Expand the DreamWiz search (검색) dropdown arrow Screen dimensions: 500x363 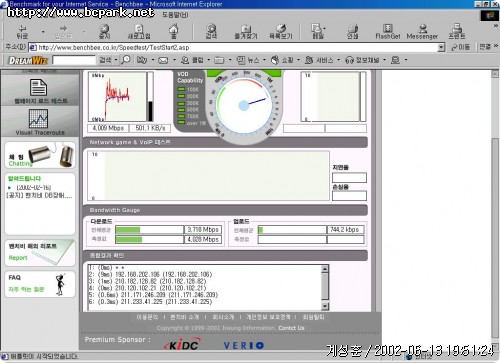[x=116, y=60]
